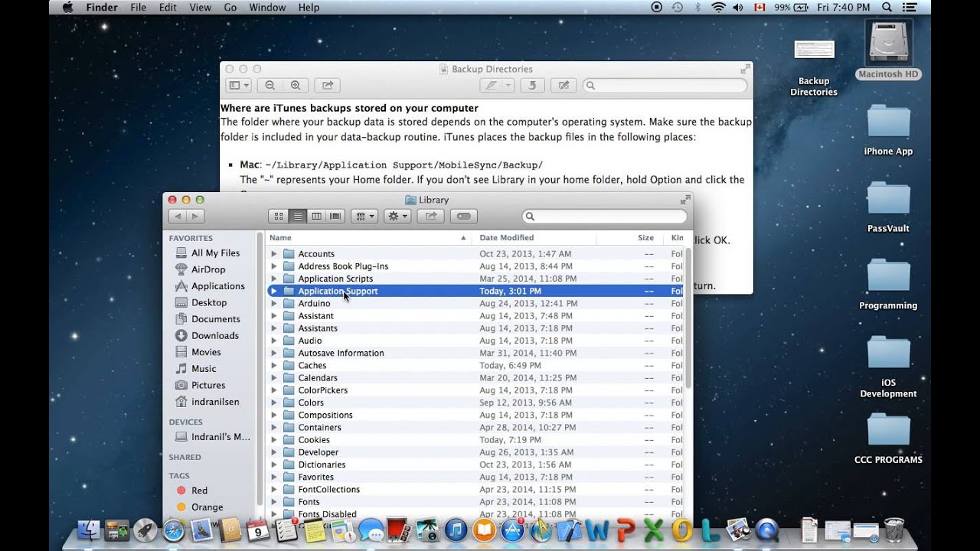Click the Wi-Fi status icon in the menu bar
Screen dimensions: 980x551
coord(718,7)
